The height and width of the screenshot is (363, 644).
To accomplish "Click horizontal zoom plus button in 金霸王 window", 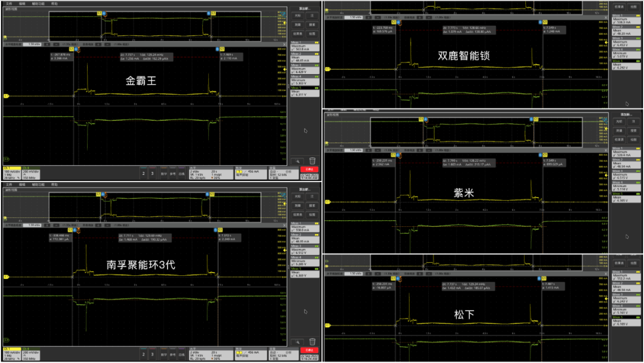I will 47,44.
